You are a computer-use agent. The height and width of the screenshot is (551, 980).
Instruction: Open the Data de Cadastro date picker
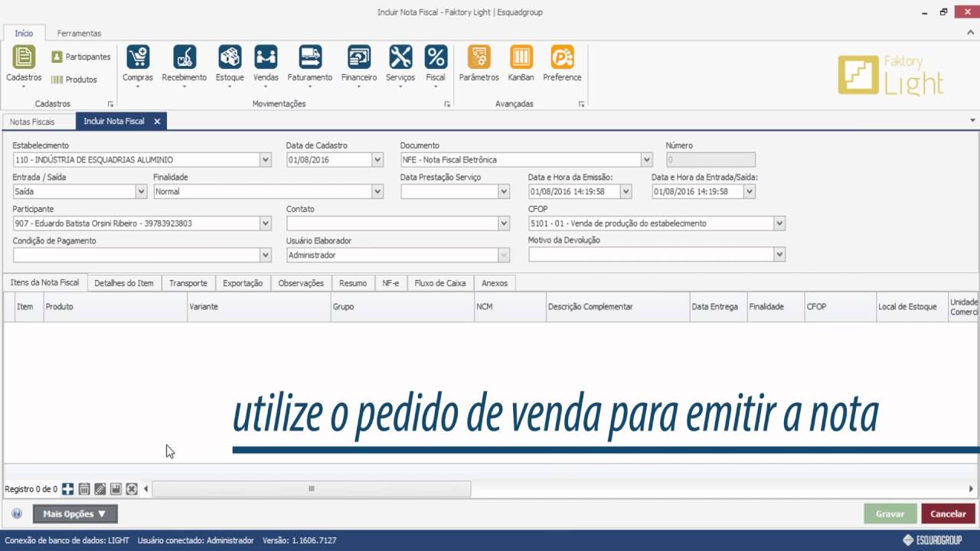tap(377, 160)
